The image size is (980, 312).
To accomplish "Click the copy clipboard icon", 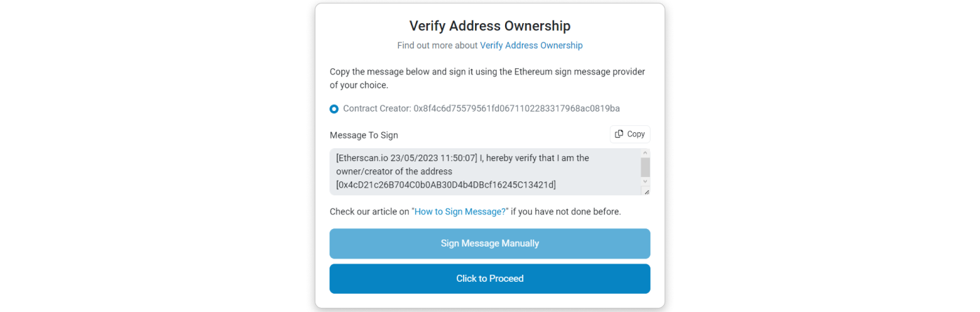I will (619, 134).
